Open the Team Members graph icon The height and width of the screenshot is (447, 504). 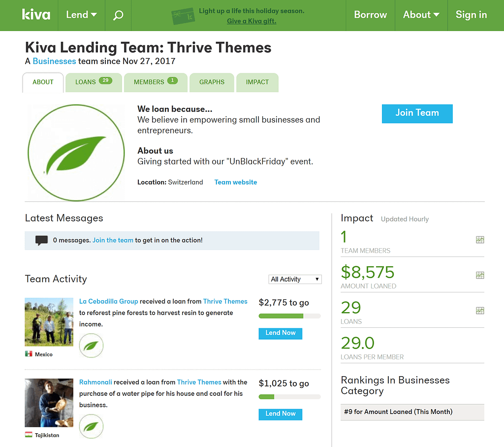(480, 240)
